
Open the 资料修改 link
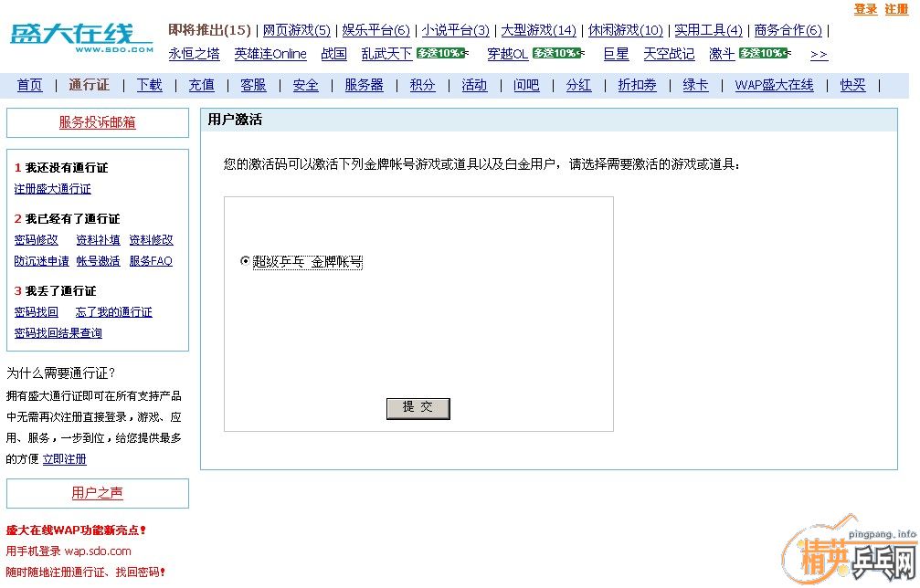tap(151, 240)
